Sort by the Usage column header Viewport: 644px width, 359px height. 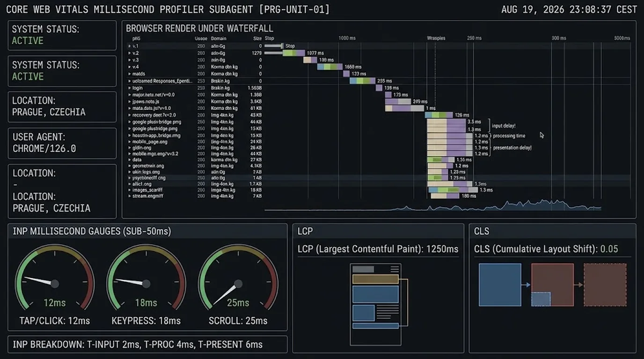201,38
